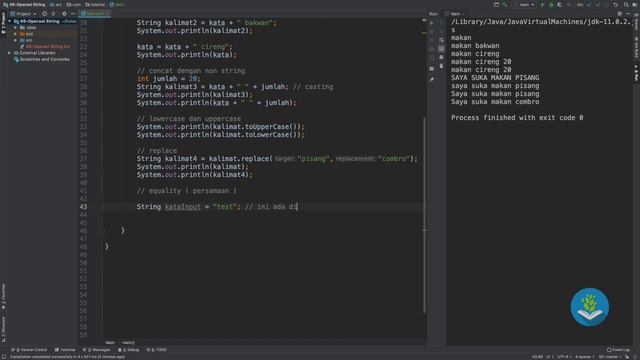Open the TODO tool window
640x360 pixels.
pyautogui.click(x=157, y=350)
